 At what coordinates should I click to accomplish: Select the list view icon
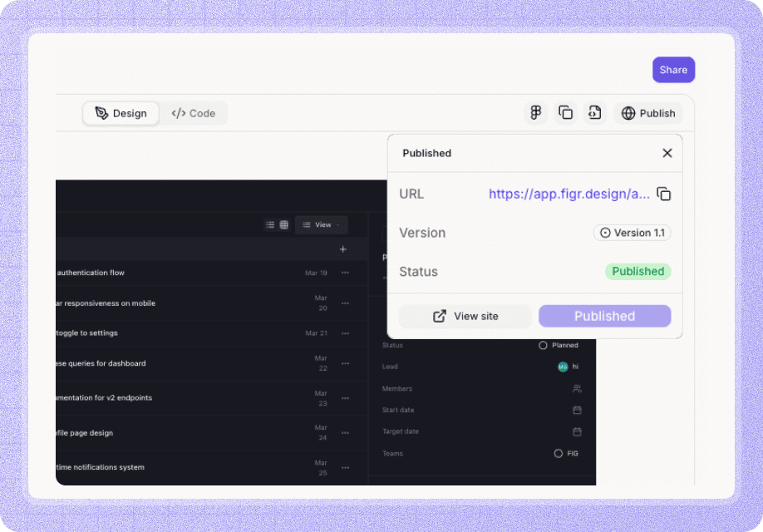270,225
